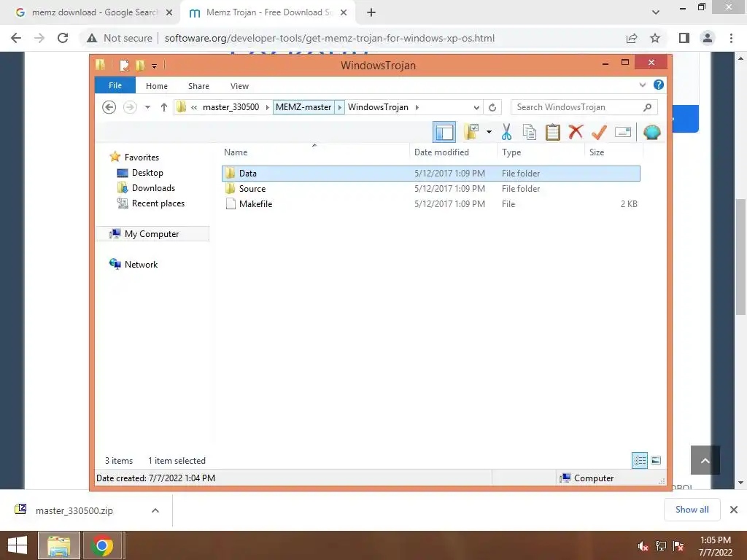Close the Memz Trojan browser tab
Screen dimensions: 747x560
coord(344,13)
